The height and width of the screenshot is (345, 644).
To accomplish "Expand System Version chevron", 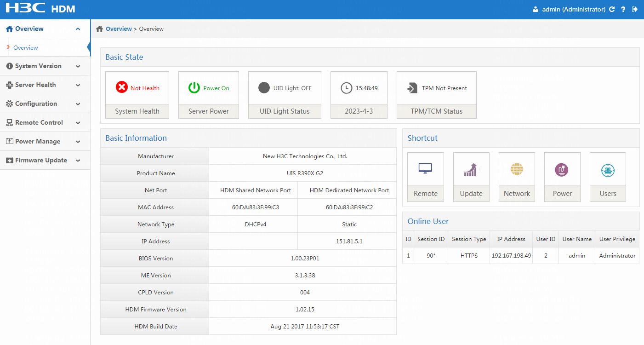I will tap(78, 66).
